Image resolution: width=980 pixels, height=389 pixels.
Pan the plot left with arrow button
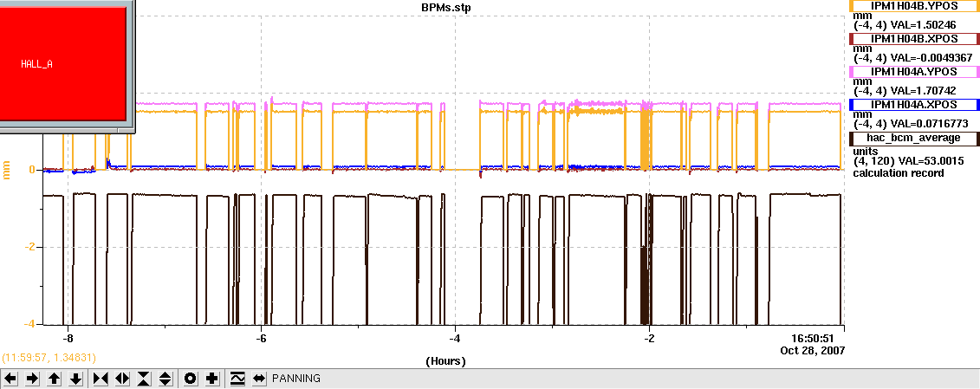(x=12, y=379)
